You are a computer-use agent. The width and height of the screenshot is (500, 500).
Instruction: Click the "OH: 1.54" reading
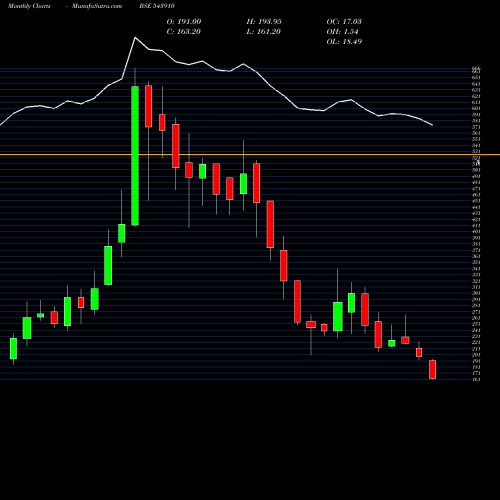click(342, 32)
